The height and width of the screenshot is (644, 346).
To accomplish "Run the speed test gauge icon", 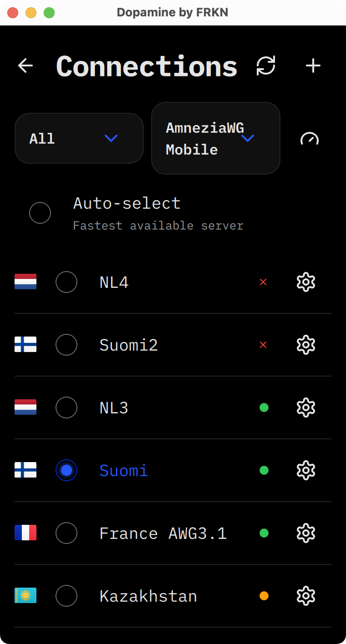I will click(310, 138).
